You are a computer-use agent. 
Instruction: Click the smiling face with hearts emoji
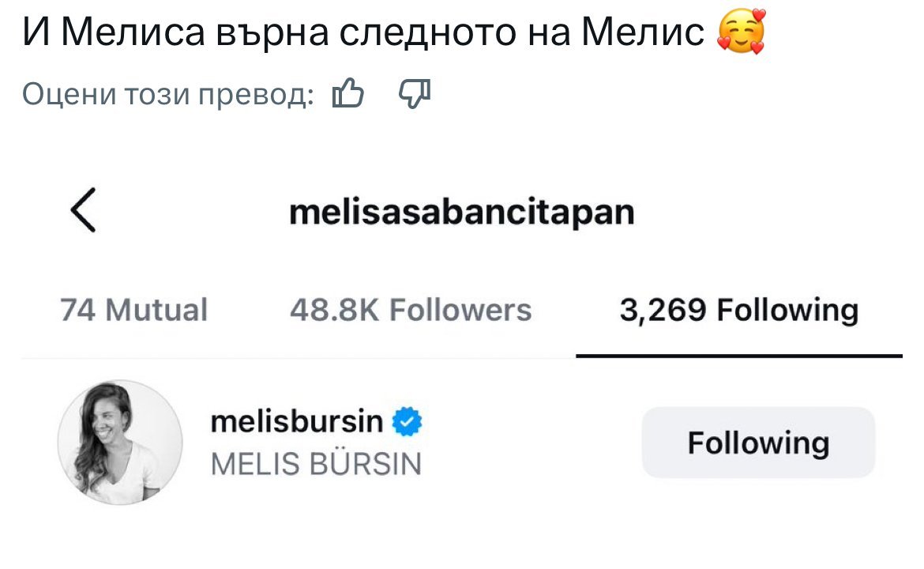[x=741, y=32]
